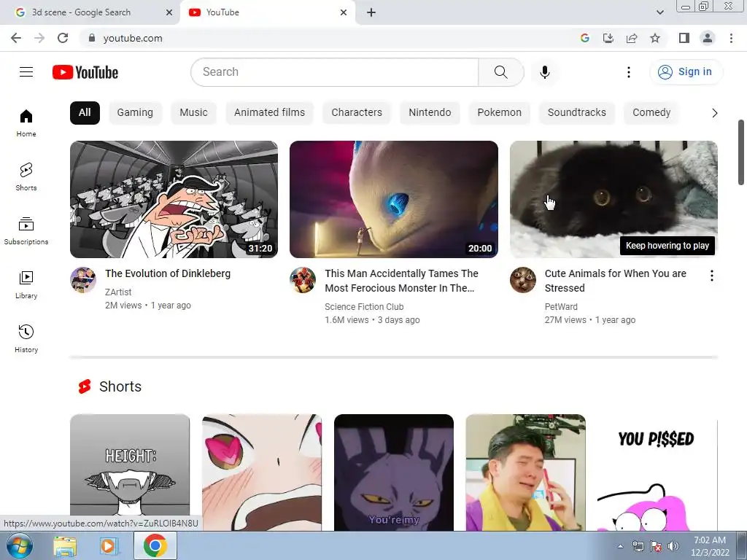Open Library from the sidebar

click(x=26, y=285)
